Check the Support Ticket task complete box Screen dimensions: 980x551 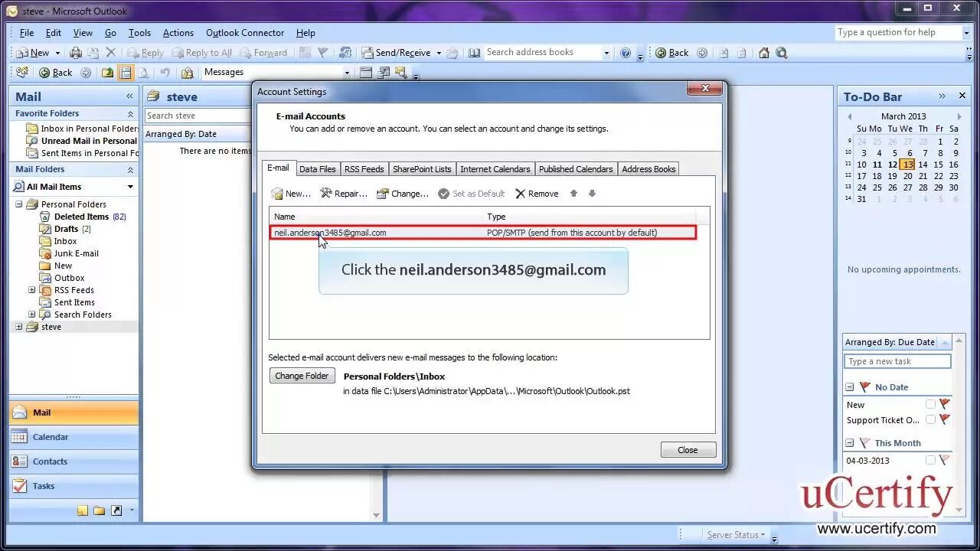pyautogui.click(x=931, y=419)
